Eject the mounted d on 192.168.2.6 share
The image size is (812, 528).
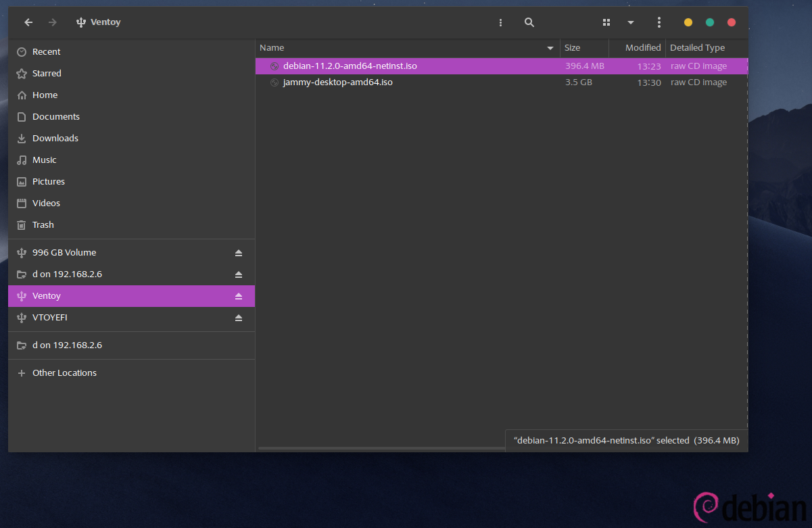click(x=238, y=274)
